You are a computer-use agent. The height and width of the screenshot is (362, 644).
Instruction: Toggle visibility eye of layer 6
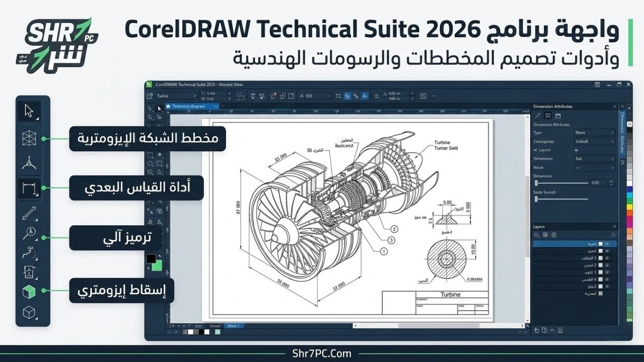tap(607, 279)
